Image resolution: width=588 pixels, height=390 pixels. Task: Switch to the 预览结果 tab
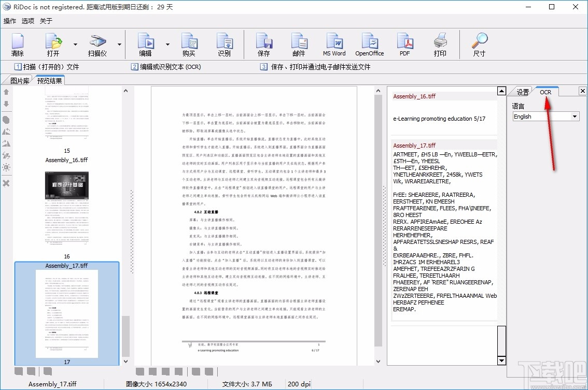click(x=49, y=81)
